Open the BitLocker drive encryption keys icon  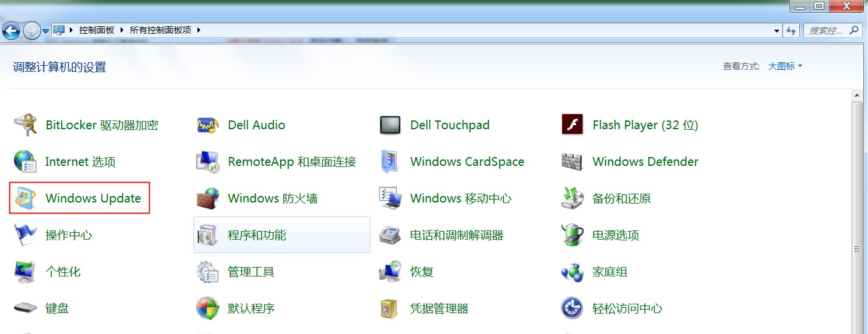pyautogui.click(x=25, y=125)
